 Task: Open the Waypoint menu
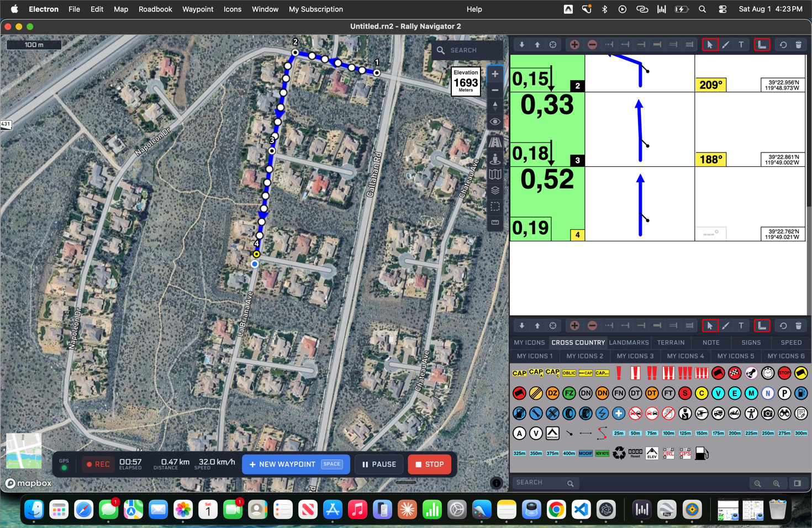(x=198, y=9)
